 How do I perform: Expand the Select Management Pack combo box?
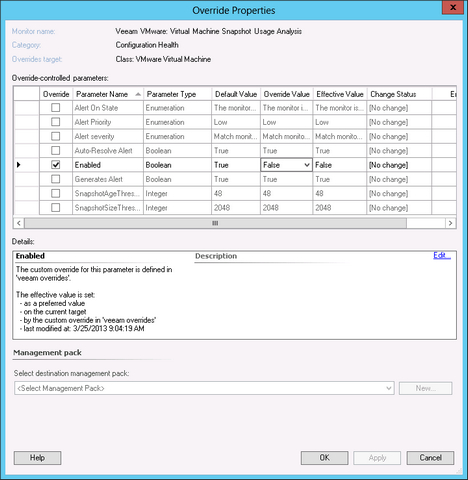tap(204, 388)
